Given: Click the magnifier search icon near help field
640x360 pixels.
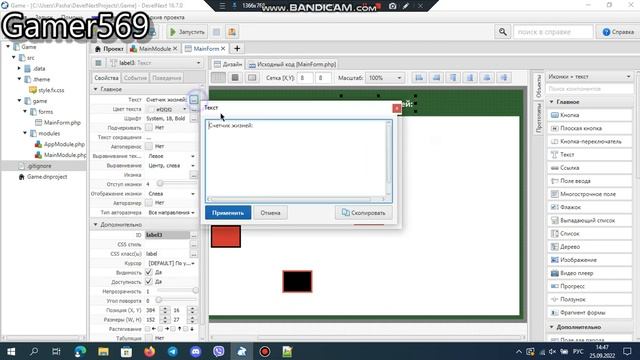Looking at the screenshot, I should click(502, 32).
